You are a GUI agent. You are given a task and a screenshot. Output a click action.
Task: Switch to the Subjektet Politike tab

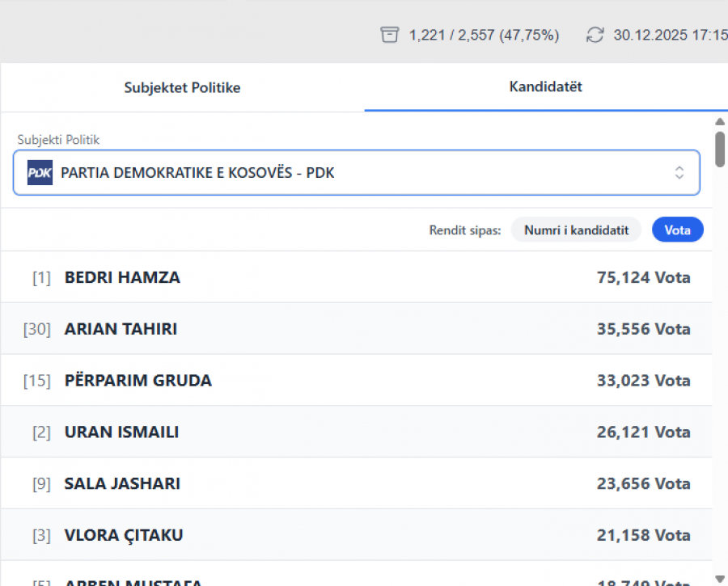(183, 87)
